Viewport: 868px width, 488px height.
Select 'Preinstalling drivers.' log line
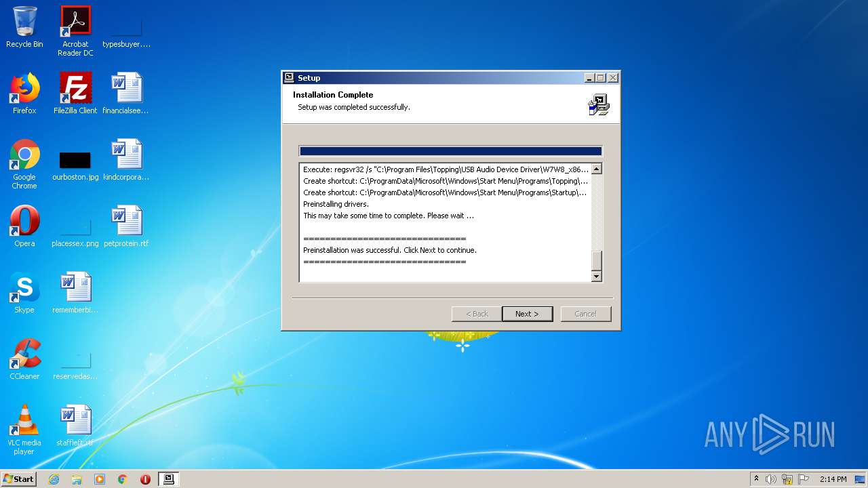click(x=336, y=204)
